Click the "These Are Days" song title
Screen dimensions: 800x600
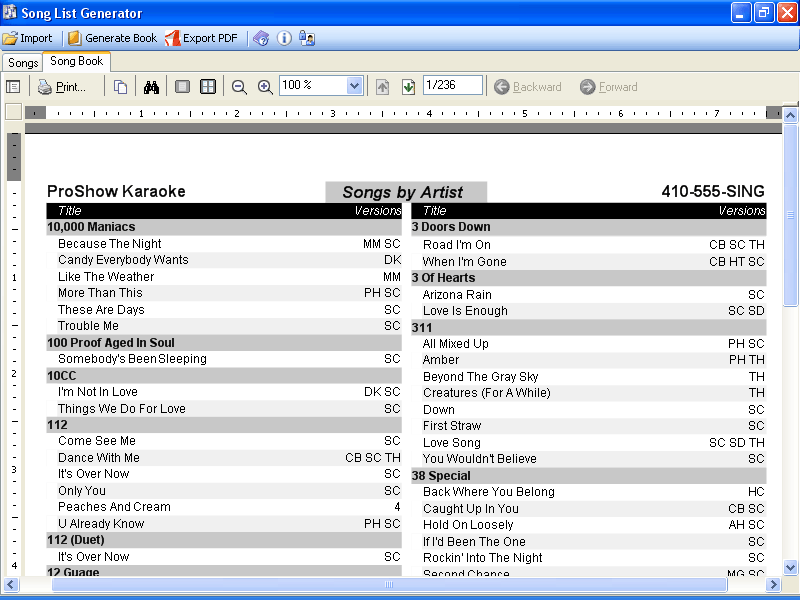coord(102,310)
